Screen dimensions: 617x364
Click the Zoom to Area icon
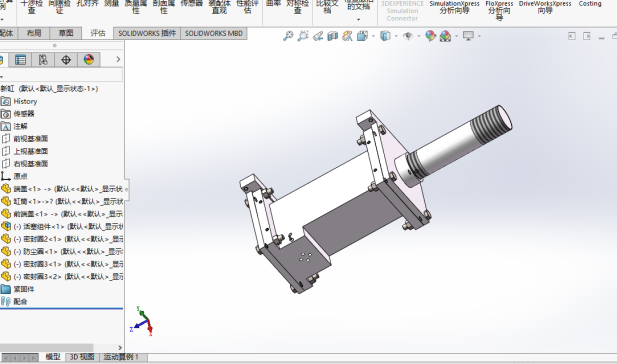coord(303,36)
